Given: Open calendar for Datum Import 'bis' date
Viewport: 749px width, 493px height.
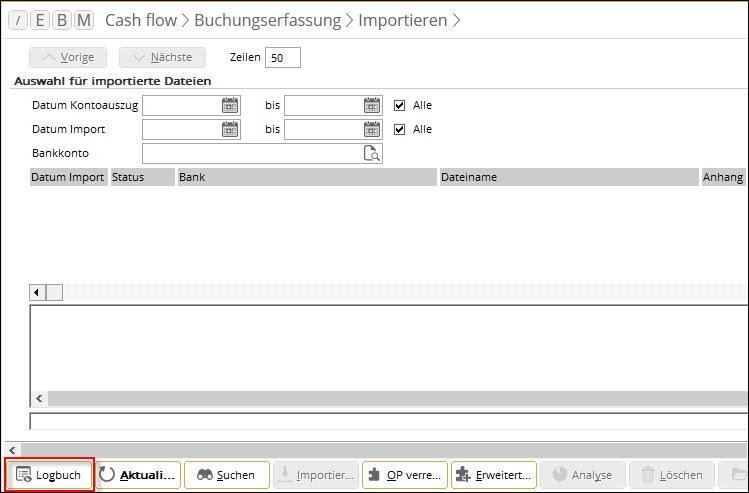Looking at the screenshot, I should [372, 129].
